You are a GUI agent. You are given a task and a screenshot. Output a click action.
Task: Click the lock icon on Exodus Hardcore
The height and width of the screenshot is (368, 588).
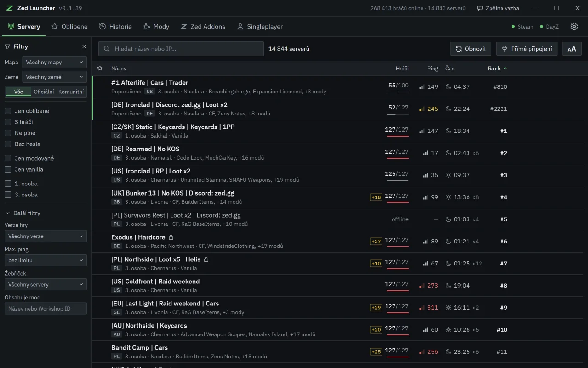coord(171,237)
